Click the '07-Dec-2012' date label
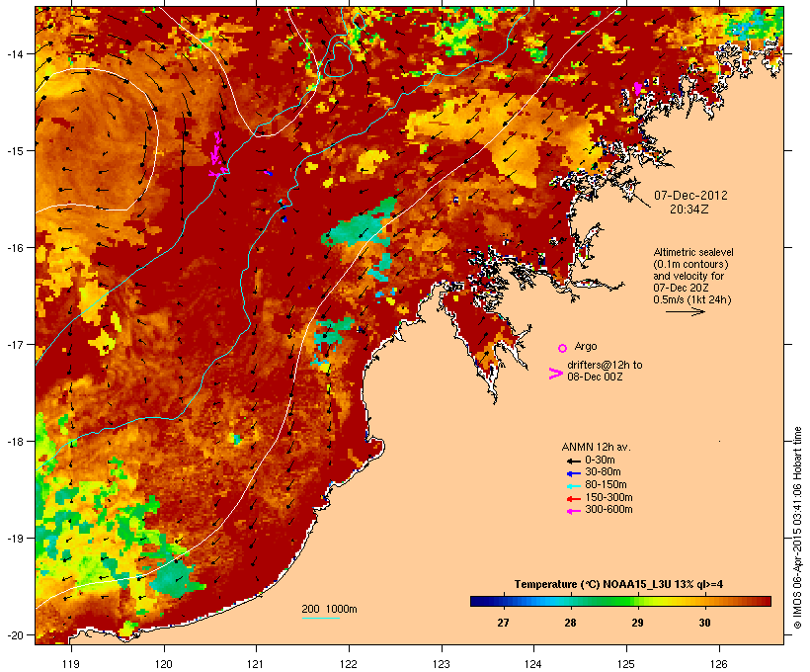810x672 pixels. pos(690,196)
